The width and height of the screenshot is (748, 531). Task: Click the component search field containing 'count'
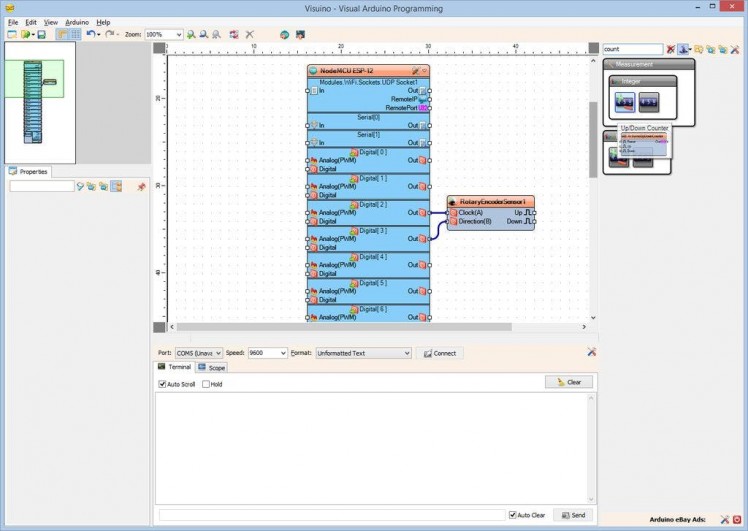point(632,49)
